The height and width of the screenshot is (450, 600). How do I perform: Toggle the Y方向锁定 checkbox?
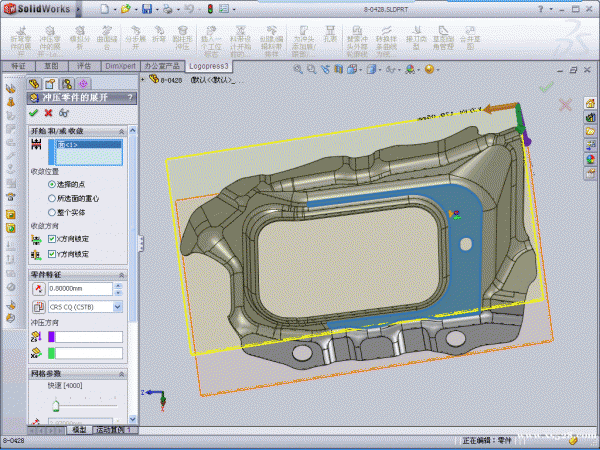pos(52,254)
